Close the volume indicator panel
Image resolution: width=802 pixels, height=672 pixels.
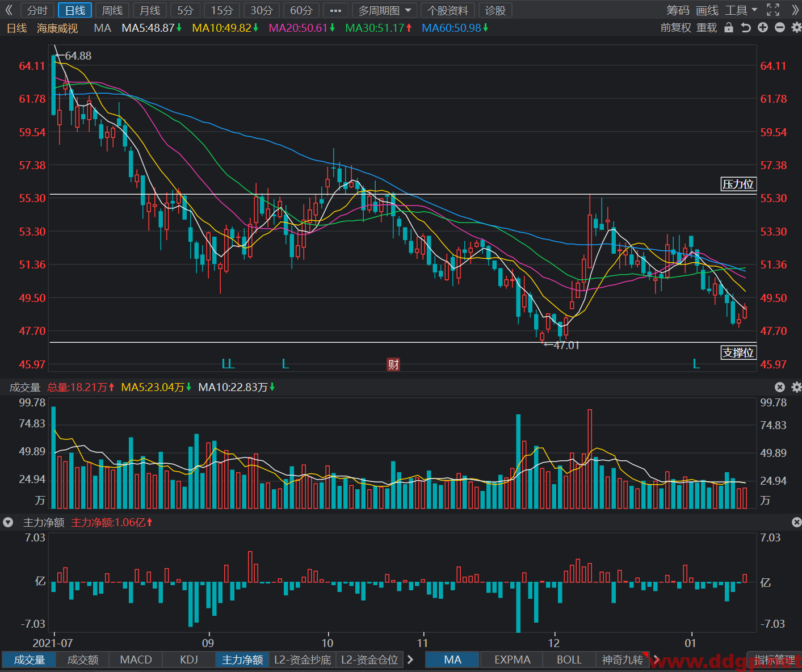click(780, 387)
